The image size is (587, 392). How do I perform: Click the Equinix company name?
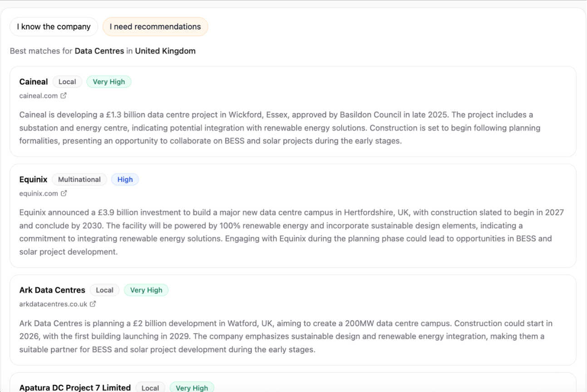tap(33, 179)
